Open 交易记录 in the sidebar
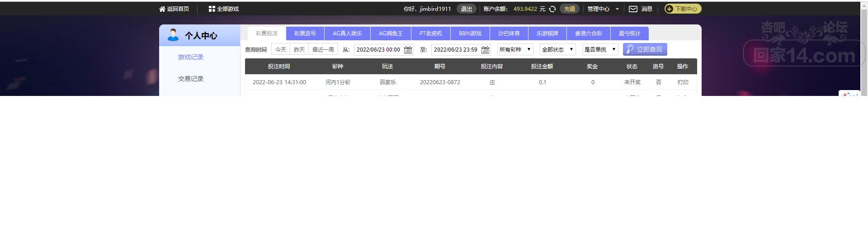This screenshot has width=868, height=248. coord(191,79)
